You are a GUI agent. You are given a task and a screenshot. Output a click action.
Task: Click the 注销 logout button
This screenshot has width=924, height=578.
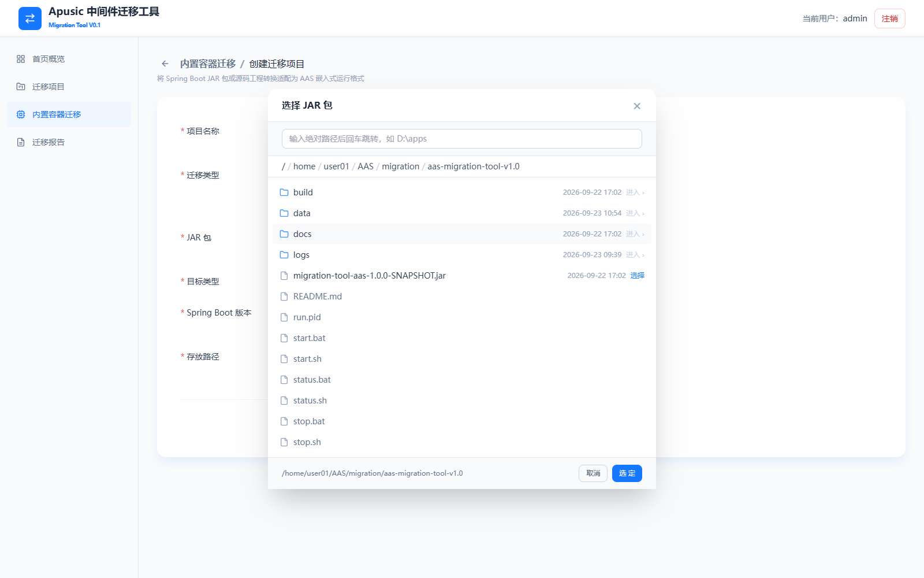890,18
